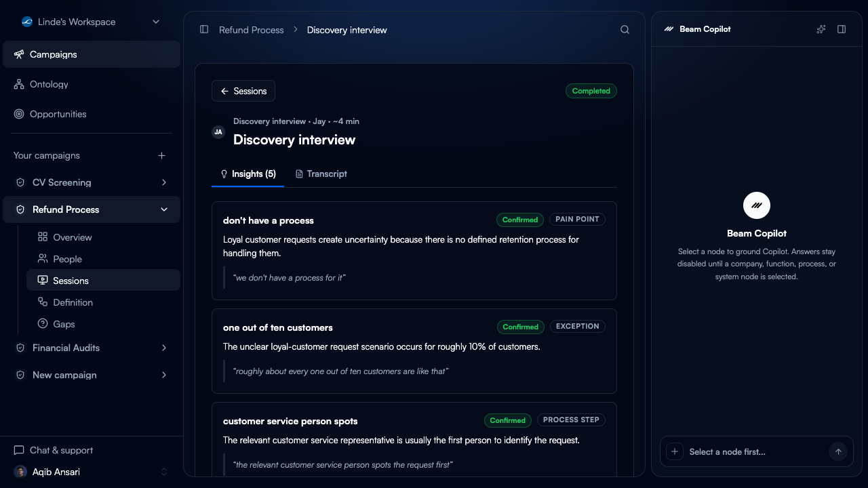Open "customer service person spots" insight
This screenshot has height=488, width=868.
[414, 439]
